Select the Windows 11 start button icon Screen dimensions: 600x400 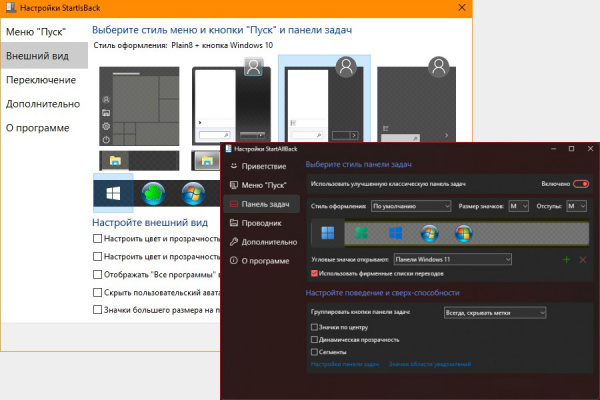tap(328, 233)
